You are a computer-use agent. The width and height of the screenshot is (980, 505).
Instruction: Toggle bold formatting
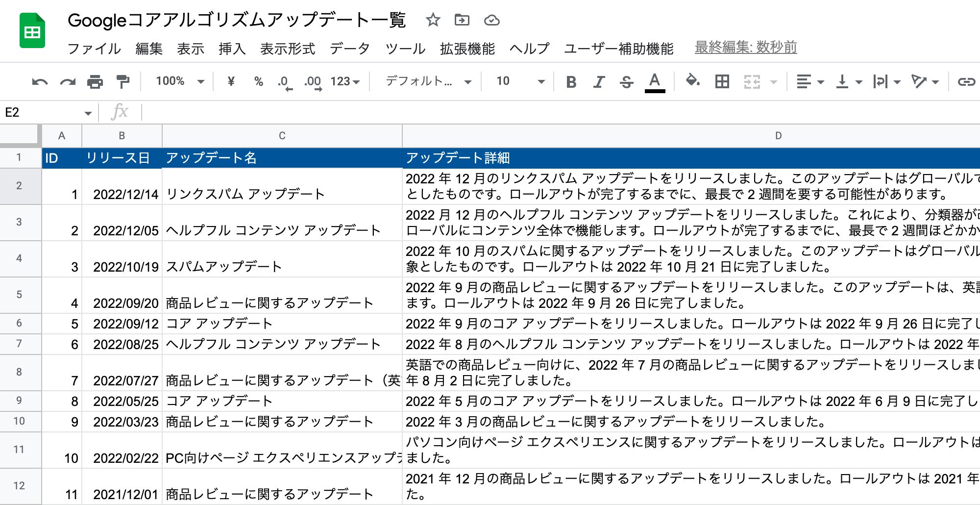point(571,82)
